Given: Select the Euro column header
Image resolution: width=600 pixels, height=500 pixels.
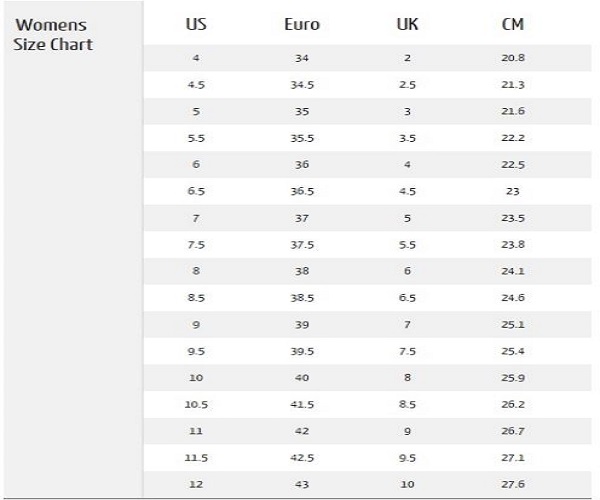Looking at the screenshot, I should 302,24.
